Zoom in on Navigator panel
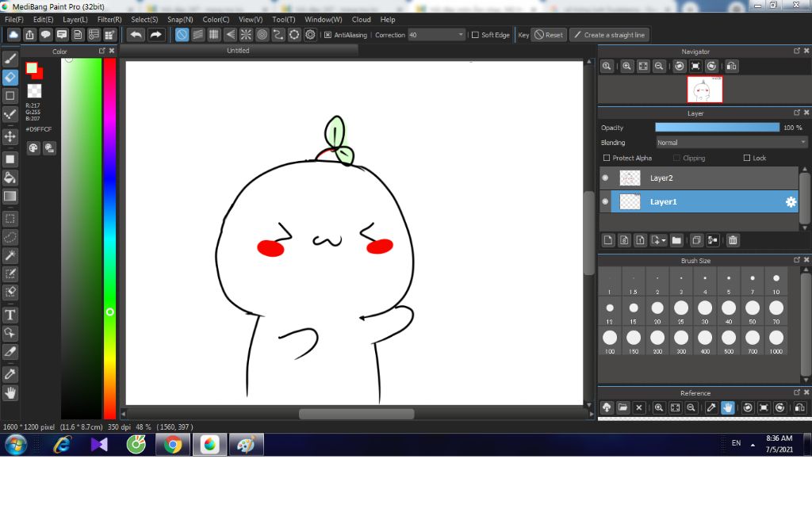 (x=626, y=67)
